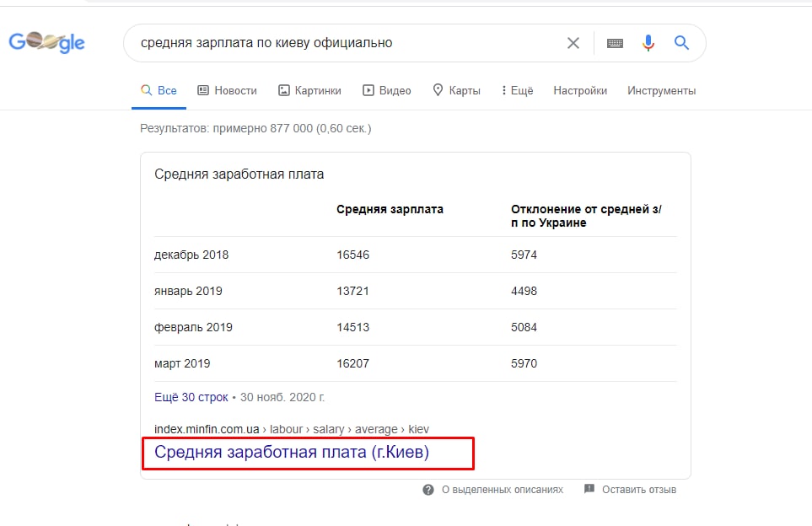Viewport: 812px width, 526px height.
Task: Click the февраль 2019 row label
Action: [193, 327]
